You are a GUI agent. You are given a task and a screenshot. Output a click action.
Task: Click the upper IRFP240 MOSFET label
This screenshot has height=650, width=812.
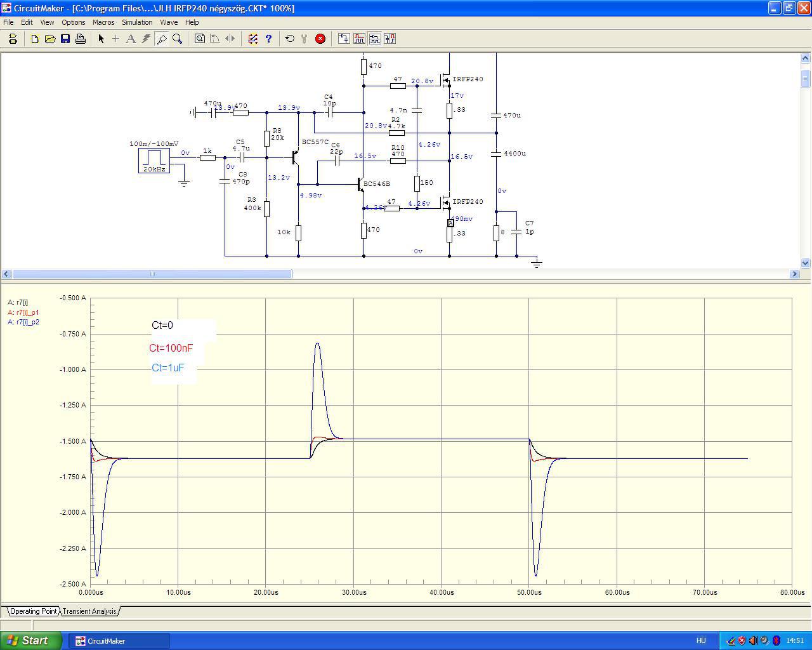tap(468, 79)
